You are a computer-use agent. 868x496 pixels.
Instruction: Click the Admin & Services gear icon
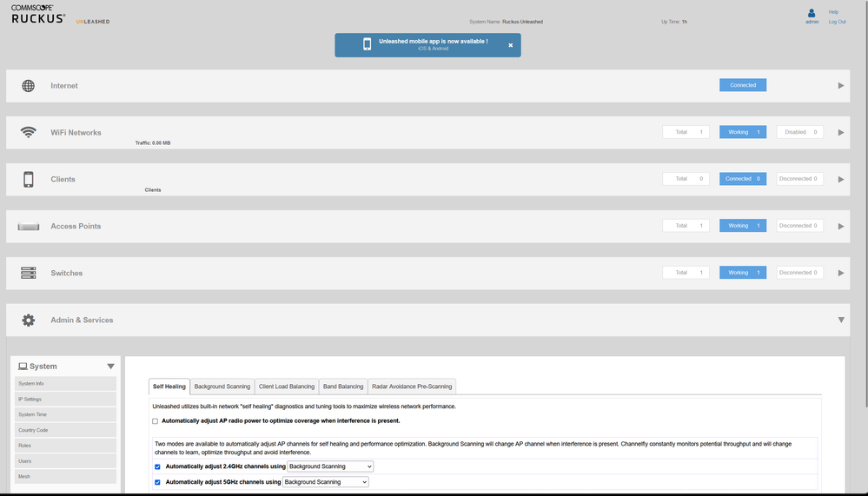29,321
